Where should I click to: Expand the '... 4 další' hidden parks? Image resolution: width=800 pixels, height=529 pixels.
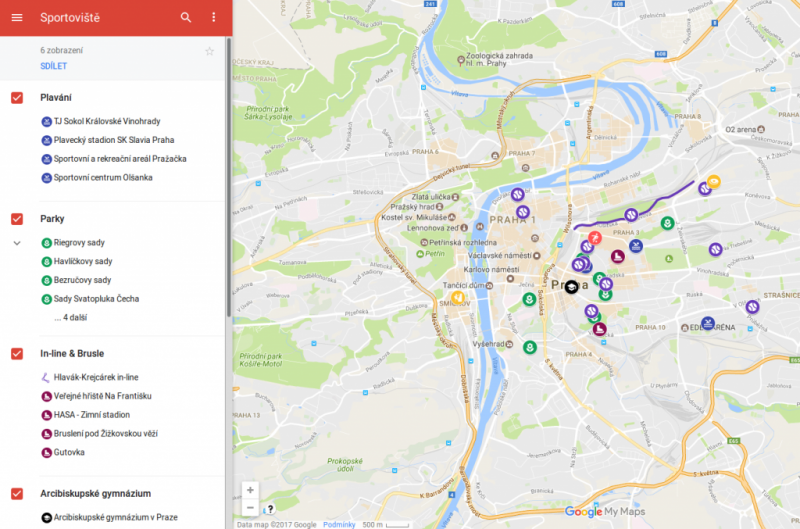pos(70,317)
